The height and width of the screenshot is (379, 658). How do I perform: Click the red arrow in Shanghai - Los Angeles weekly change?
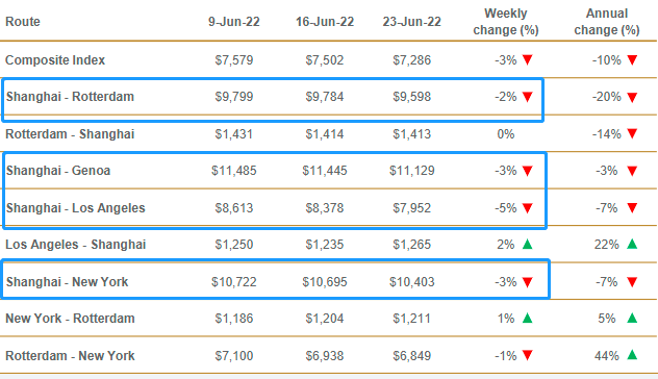click(527, 208)
